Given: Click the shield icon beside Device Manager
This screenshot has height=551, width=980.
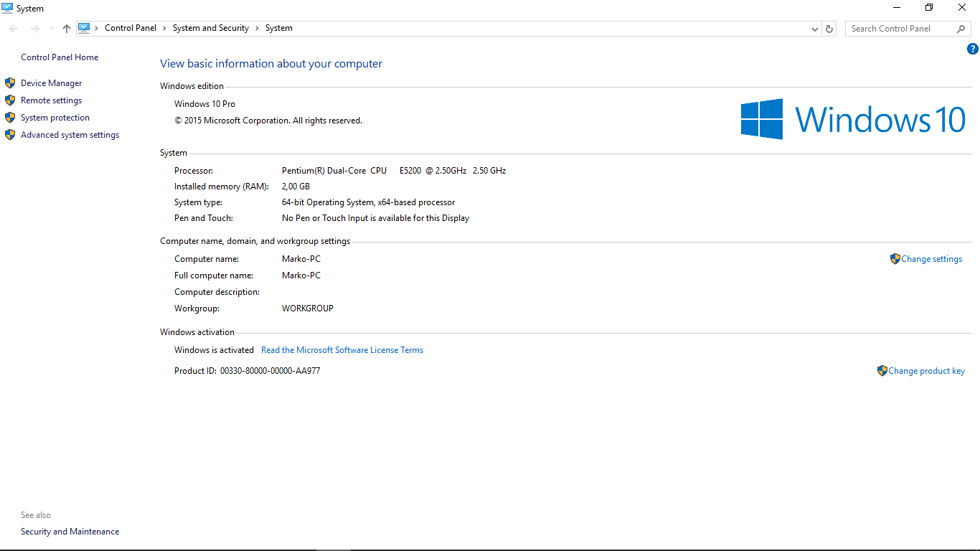Looking at the screenshot, I should coord(10,83).
